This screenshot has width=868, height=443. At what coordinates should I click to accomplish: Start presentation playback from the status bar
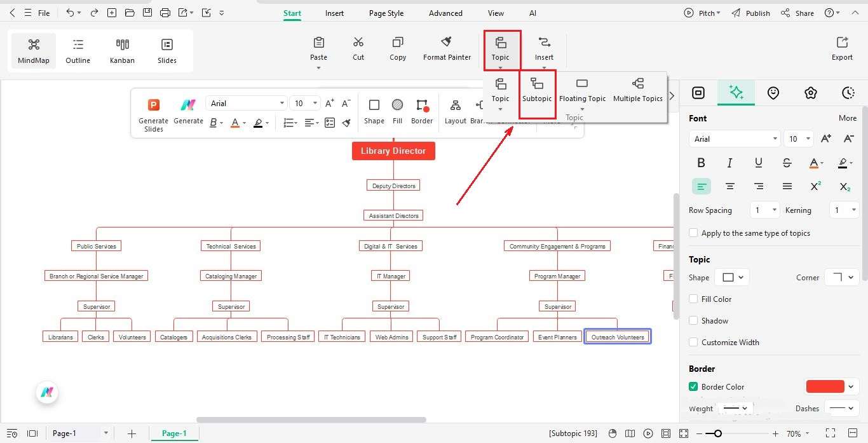(648, 433)
